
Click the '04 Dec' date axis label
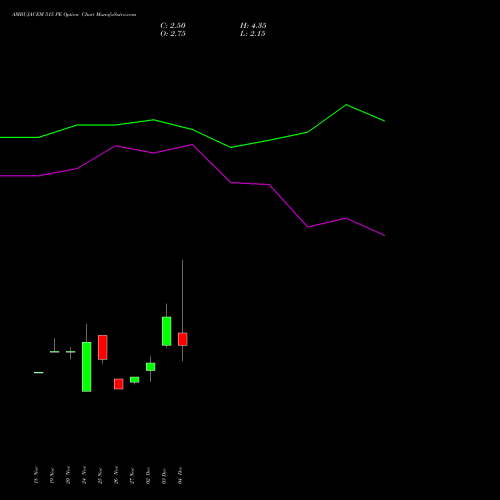[180, 475]
